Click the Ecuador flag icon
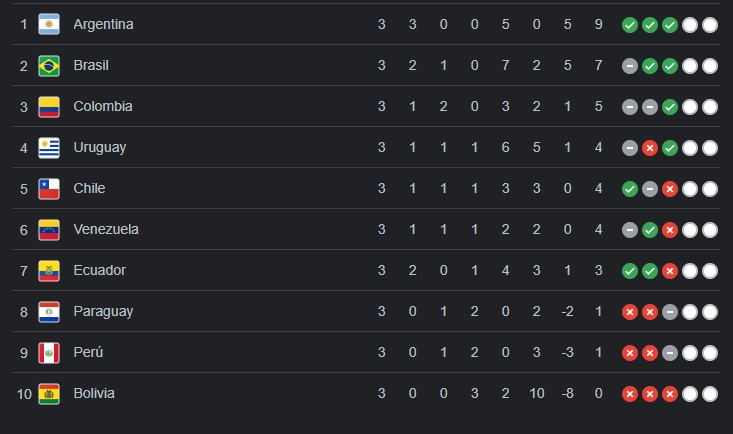This screenshot has width=733, height=434. [x=49, y=271]
